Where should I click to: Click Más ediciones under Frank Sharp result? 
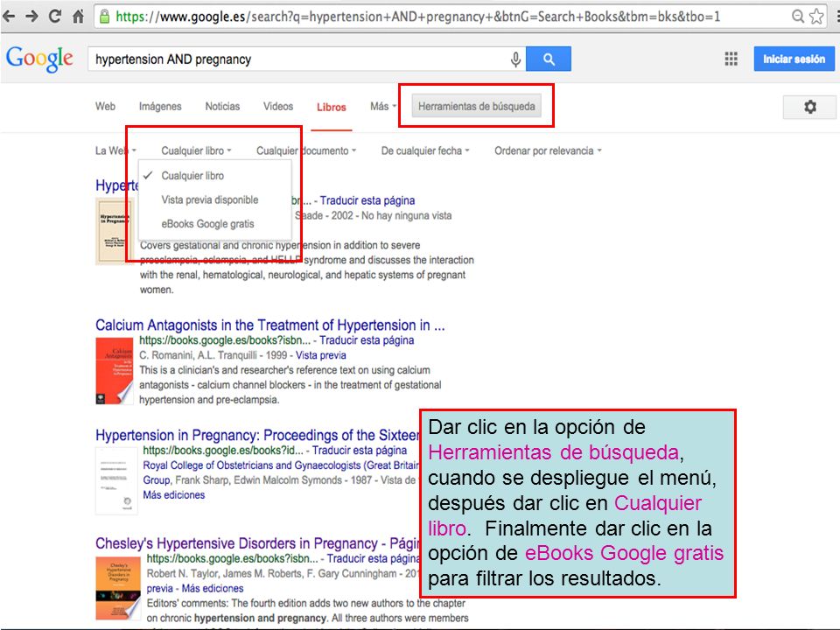coord(173,495)
